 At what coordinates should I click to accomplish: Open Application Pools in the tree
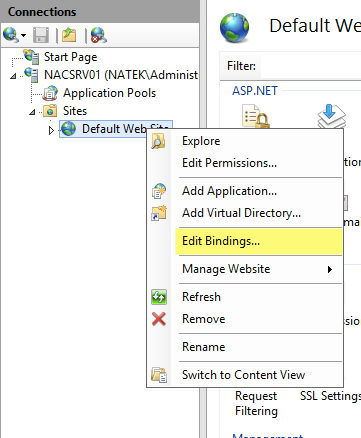(x=109, y=93)
